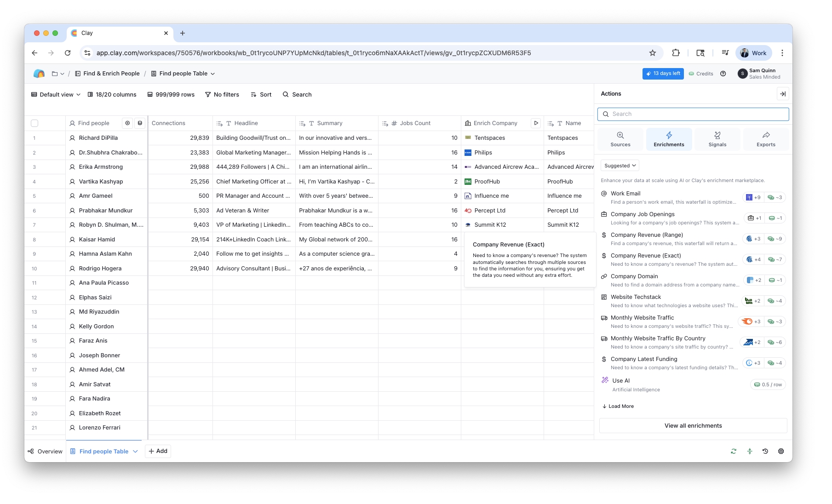
Task: Click the 13 days left button
Action: click(663, 74)
